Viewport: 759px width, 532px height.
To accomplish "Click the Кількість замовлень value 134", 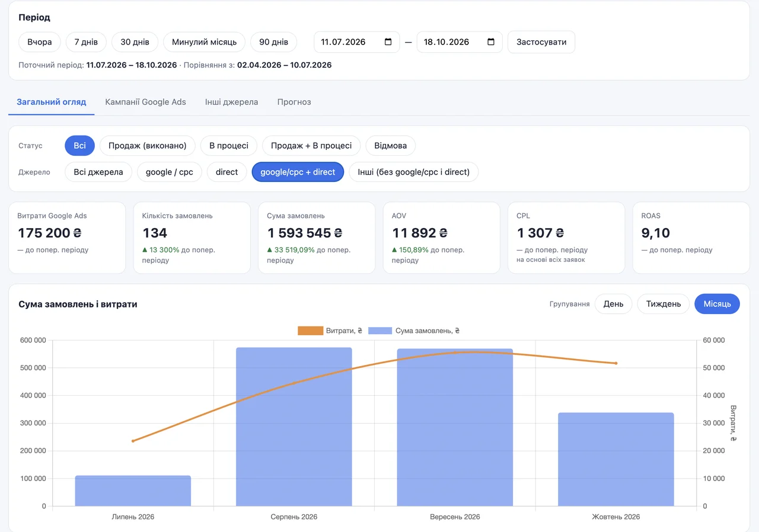I will coord(155,233).
